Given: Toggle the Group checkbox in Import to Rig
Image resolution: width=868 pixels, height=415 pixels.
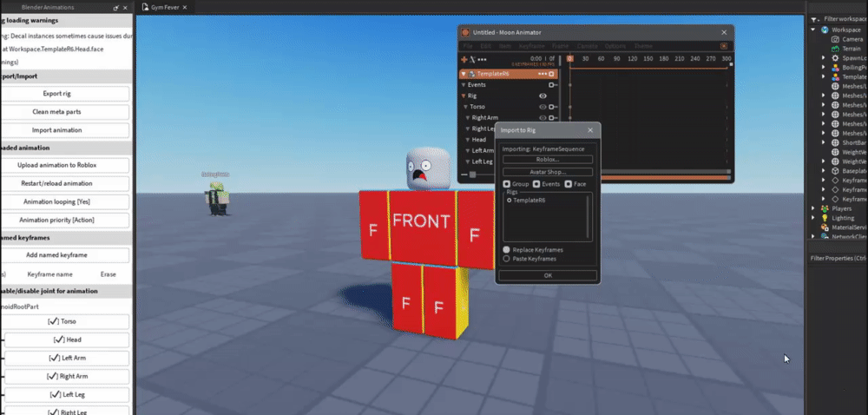Looking at the screenshot, I should [507, 184].
